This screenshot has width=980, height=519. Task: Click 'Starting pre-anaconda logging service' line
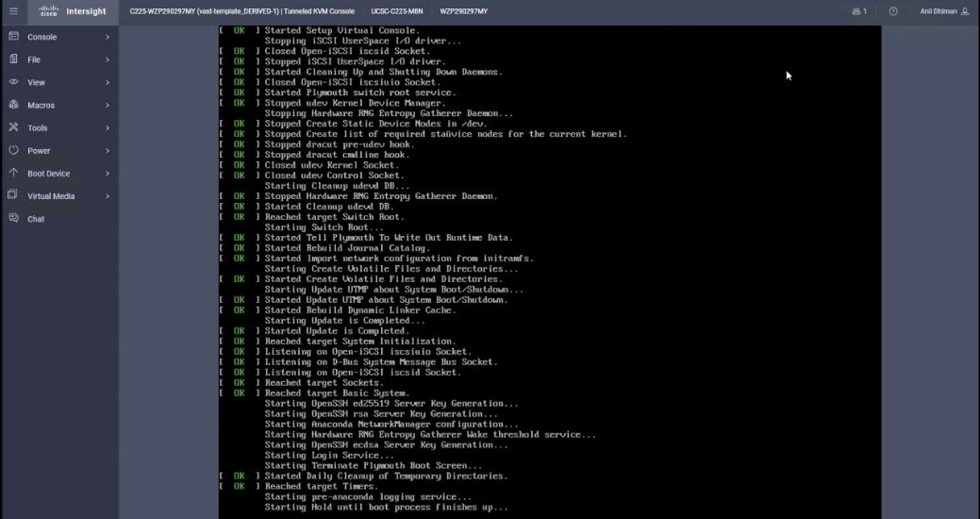[368, 496]
